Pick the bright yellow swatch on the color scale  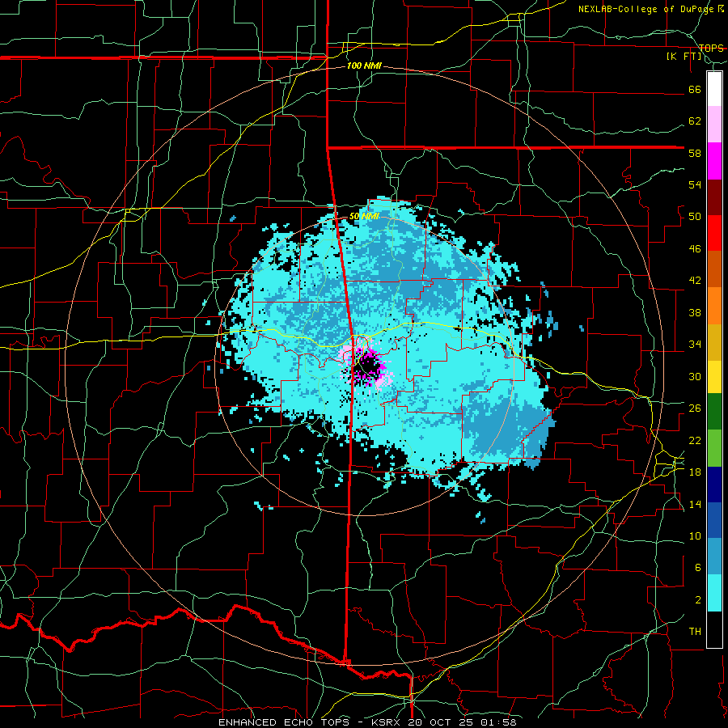(x=714, y=377)
